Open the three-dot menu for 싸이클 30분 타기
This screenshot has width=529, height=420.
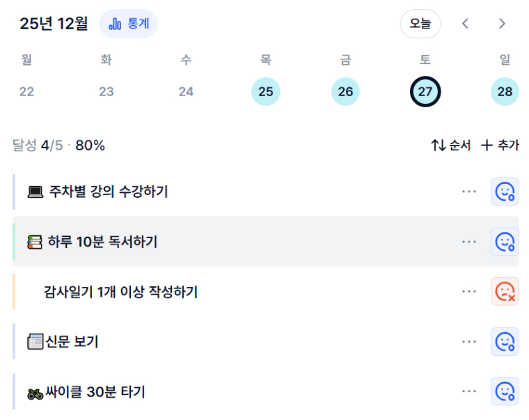coord(469,392)
